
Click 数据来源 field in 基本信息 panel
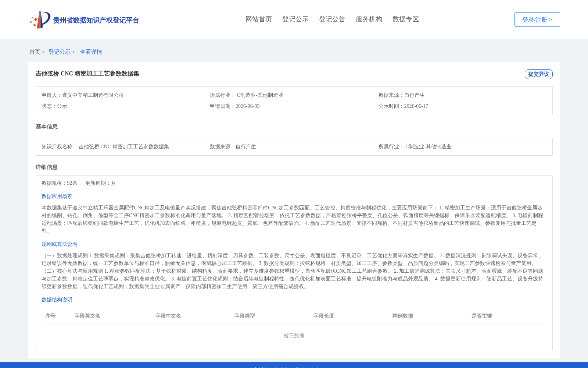[233, 146]
